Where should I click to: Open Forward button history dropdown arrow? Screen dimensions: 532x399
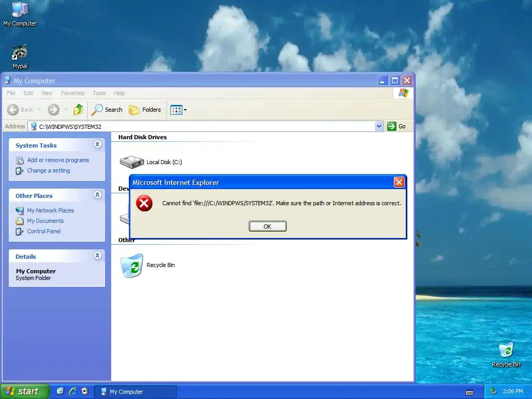pos(66,110)
